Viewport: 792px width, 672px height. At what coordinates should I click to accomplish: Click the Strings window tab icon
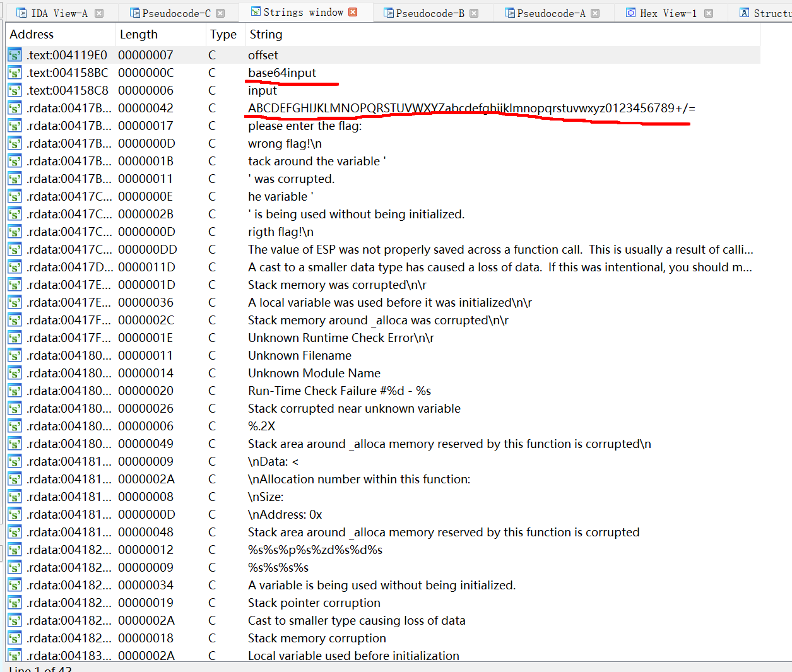(x=256, y=12)
